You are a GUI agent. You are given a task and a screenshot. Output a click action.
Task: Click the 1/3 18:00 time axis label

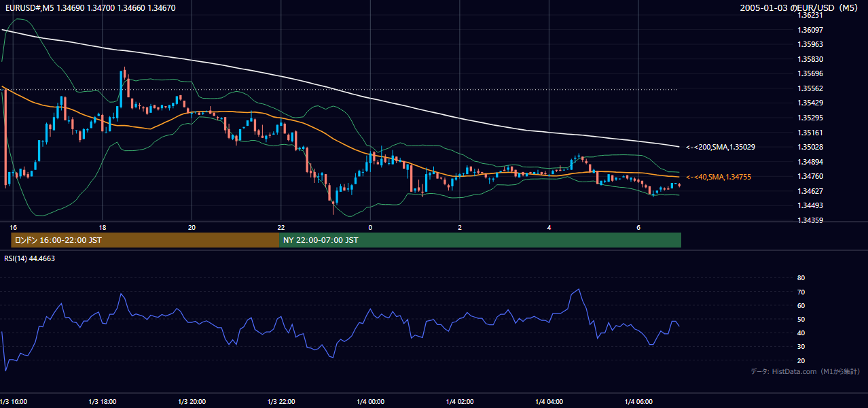tap(102, 401)
